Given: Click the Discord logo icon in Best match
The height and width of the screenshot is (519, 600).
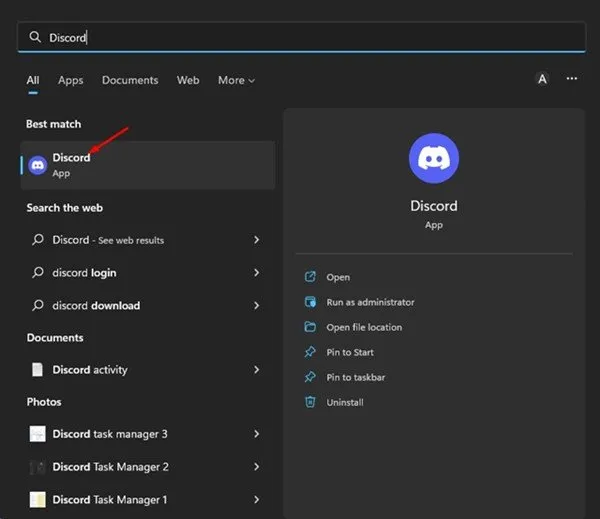Looking at the screenshot, I should (38, 165).
